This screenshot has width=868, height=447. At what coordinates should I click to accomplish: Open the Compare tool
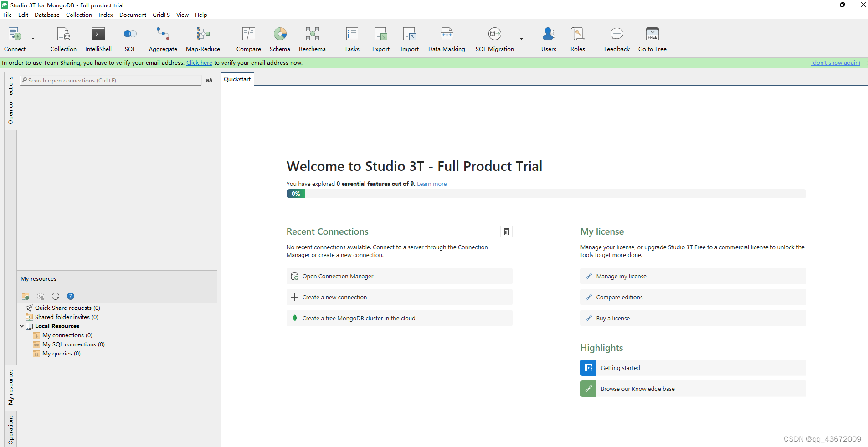pos(248,39)
